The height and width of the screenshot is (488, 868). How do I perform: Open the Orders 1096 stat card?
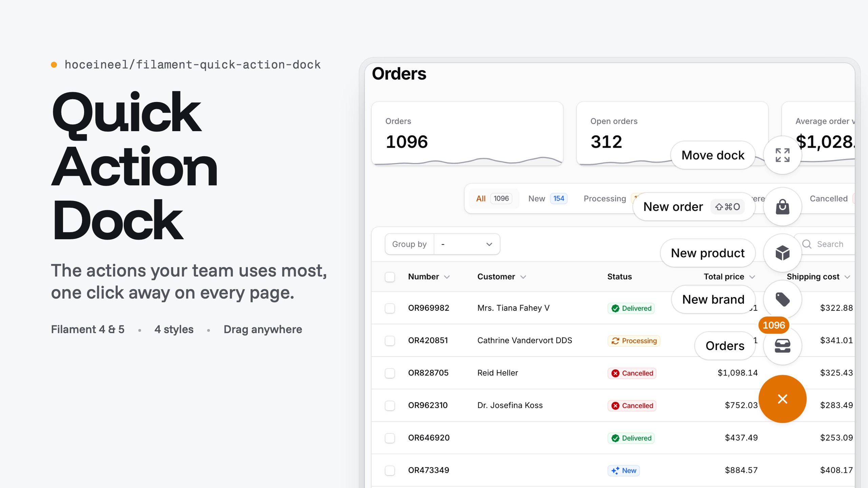tap(467, 134)
